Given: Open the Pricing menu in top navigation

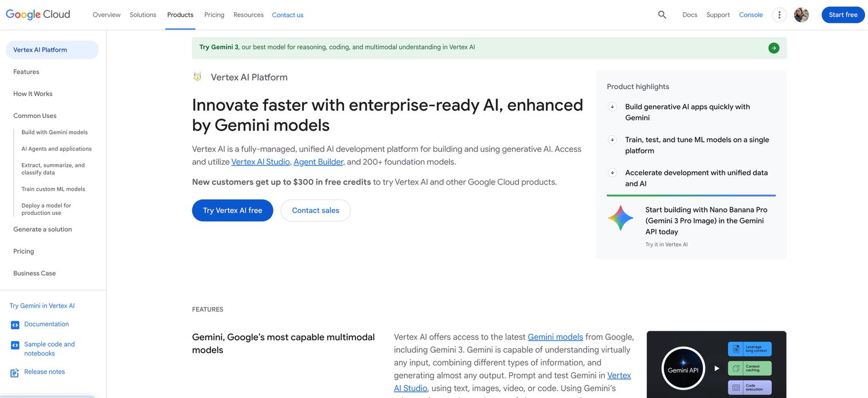Looking at the screenshot, I should (x=214, y=15).
